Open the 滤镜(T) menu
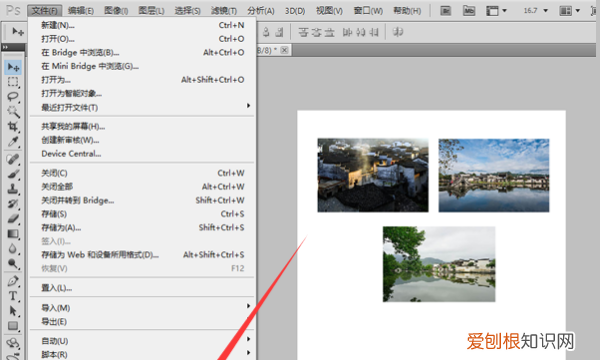Viewport: 600px width, 360px height. click(223, 11)
